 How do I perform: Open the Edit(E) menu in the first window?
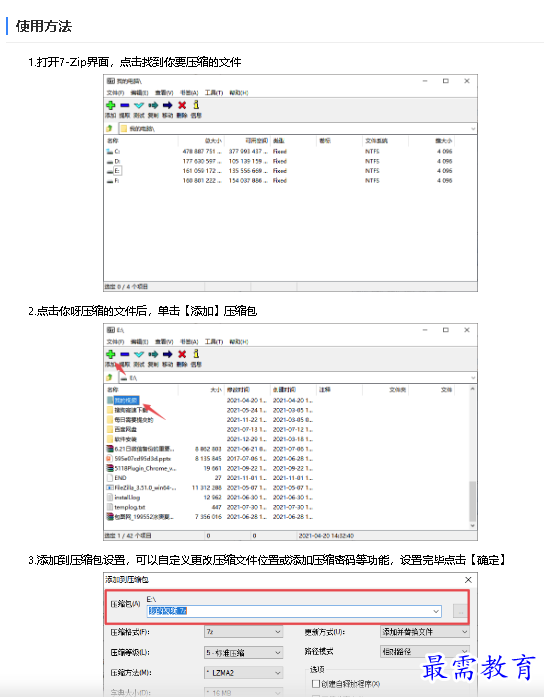(x=139, y=93)
